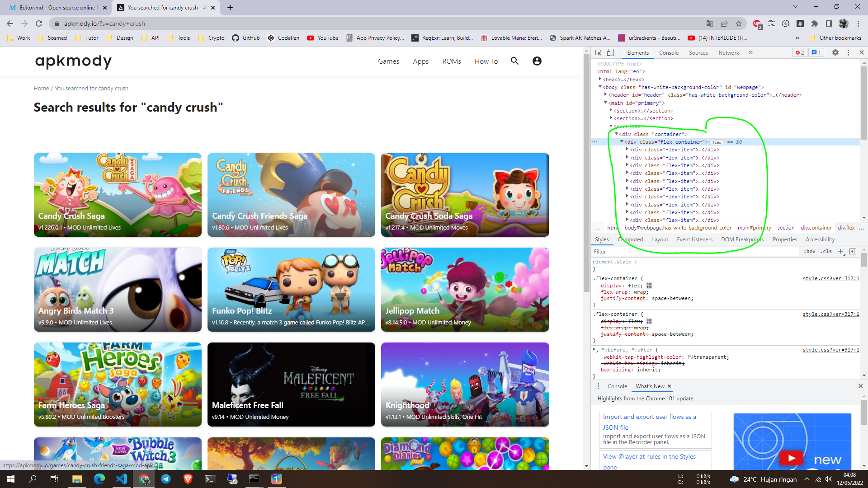Toggle the device toolbar icon

click(610, 53)
